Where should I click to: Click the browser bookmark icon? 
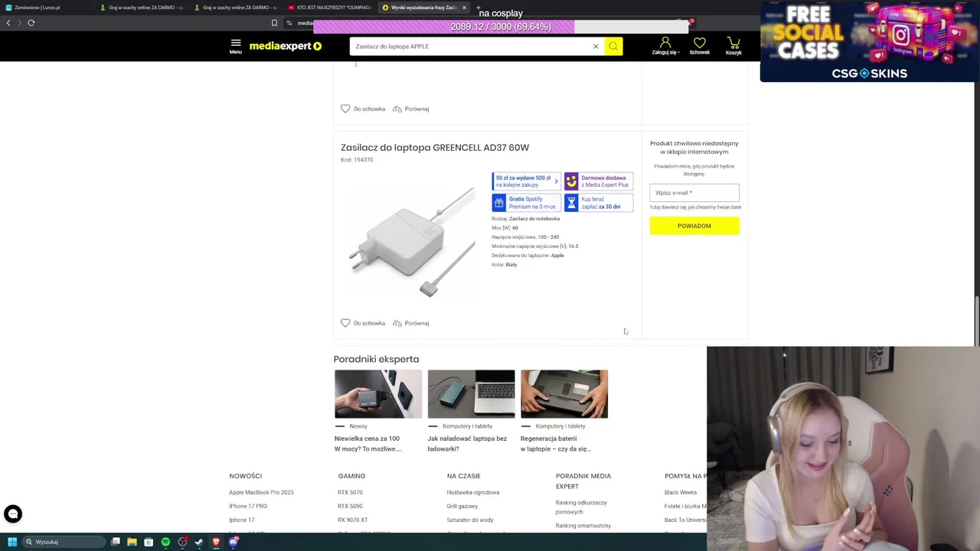[x=274, y=23]
